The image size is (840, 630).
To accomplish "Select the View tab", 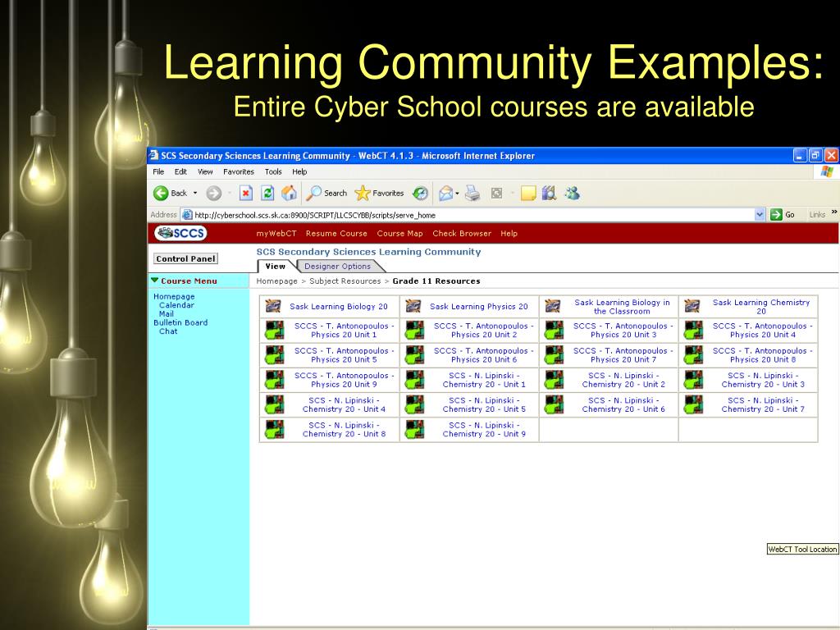I will 276,267.
